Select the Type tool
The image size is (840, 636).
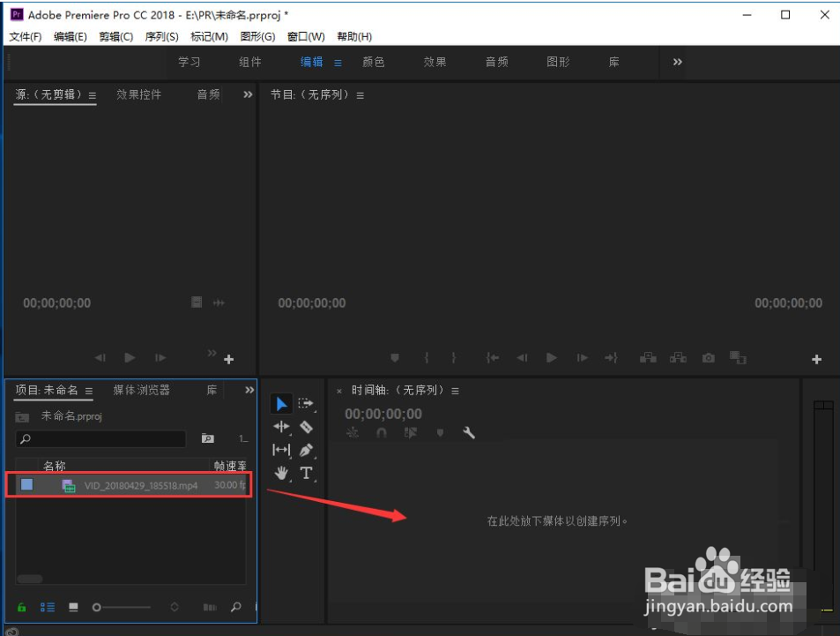pyautogui.click(x=306, y=473)
